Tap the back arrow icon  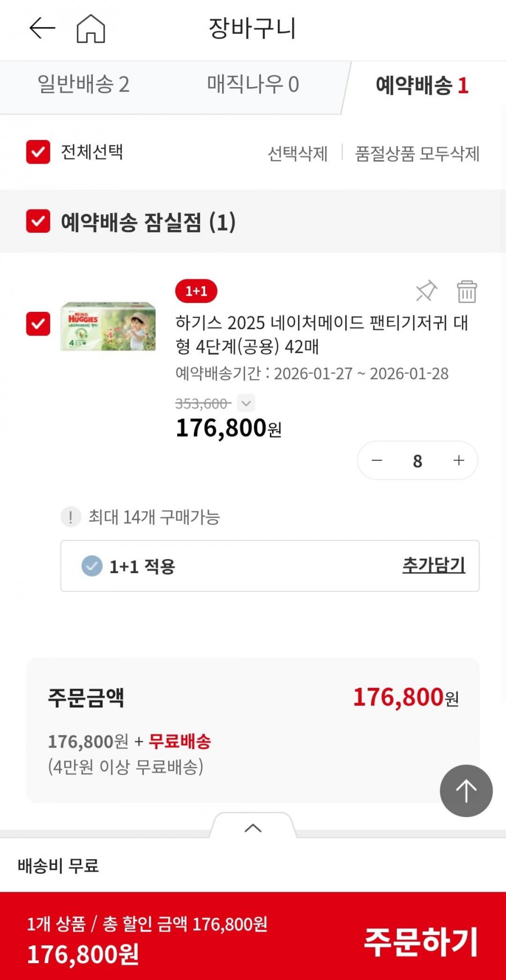(x=42, y=28)
